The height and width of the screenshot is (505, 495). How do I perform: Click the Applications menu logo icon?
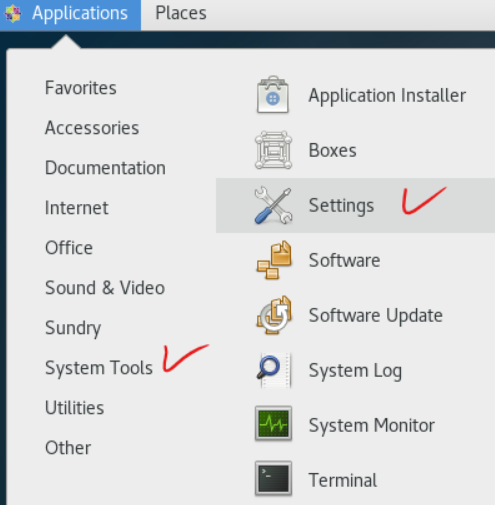(13, 14)
